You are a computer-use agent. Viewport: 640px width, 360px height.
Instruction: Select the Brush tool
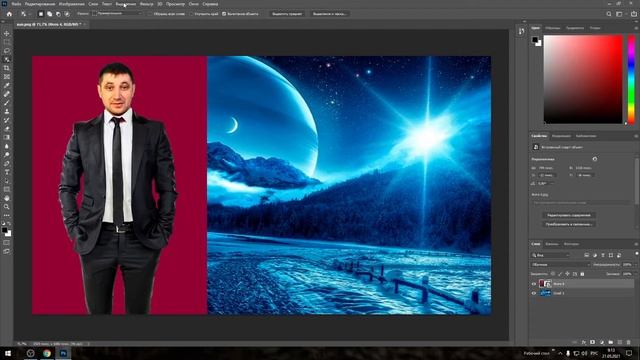(7, 103)
